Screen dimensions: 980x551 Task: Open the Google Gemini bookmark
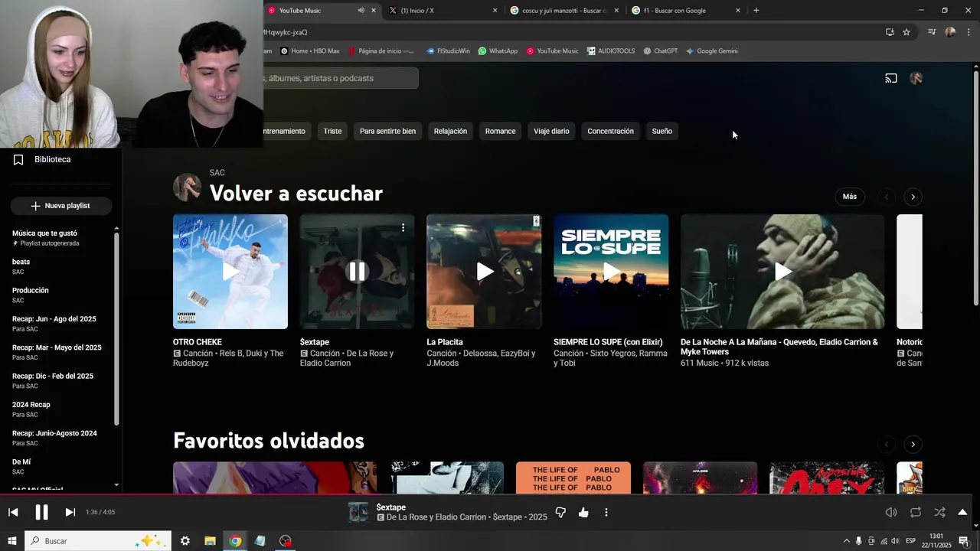(711, 51)
